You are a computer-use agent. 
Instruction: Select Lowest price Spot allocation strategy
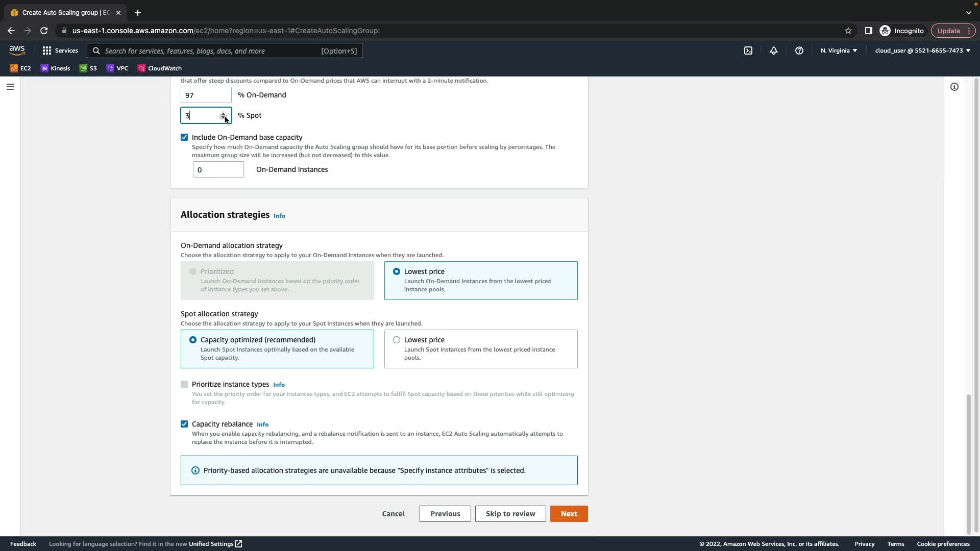tap(397, 340)
